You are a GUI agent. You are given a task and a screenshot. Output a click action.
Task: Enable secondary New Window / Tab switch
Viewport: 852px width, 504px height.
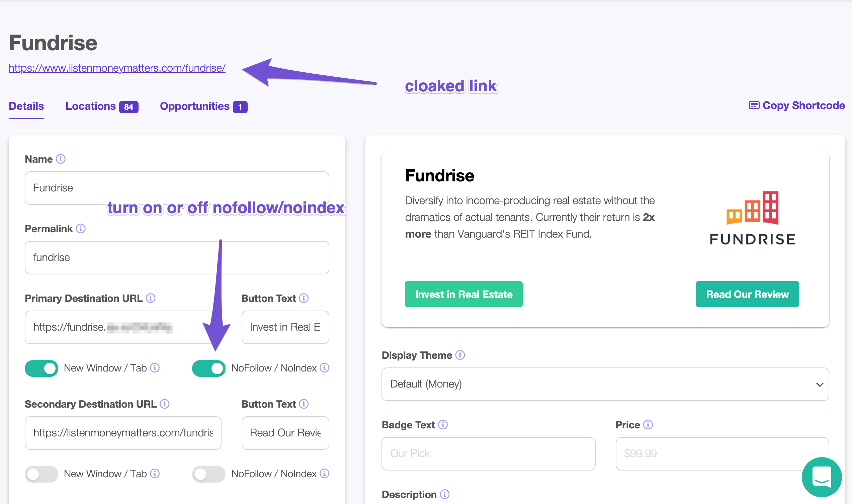[x=41, y=474]
